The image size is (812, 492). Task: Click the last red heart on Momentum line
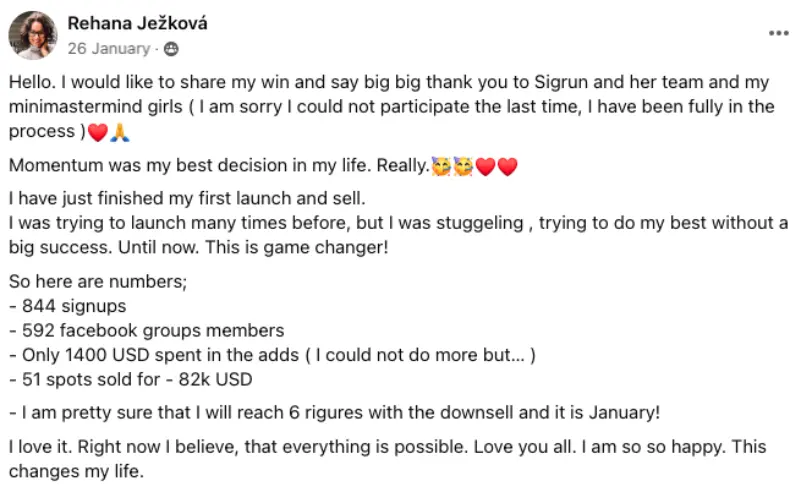[x=507, y=168]
